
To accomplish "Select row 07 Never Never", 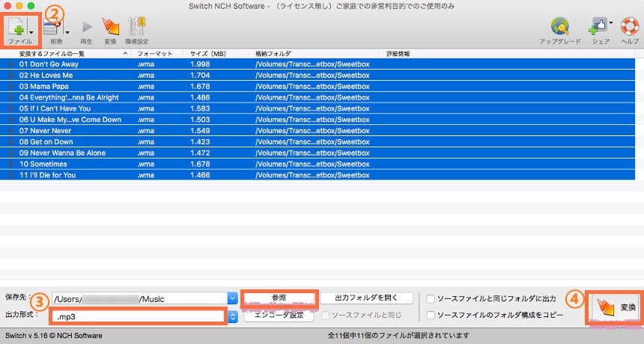I will coord(318,130).
